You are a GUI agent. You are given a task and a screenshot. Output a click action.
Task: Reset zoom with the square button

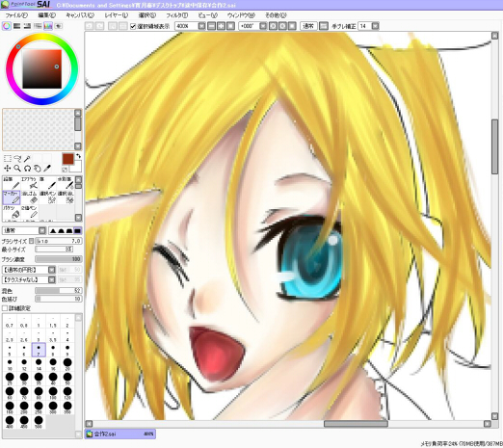click(230, 26)
